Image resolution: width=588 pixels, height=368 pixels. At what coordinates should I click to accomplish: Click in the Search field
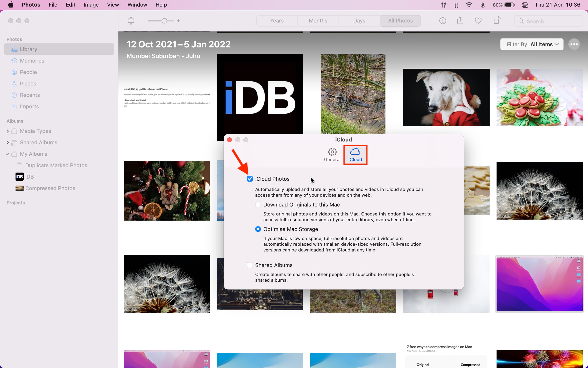[548, 21]
